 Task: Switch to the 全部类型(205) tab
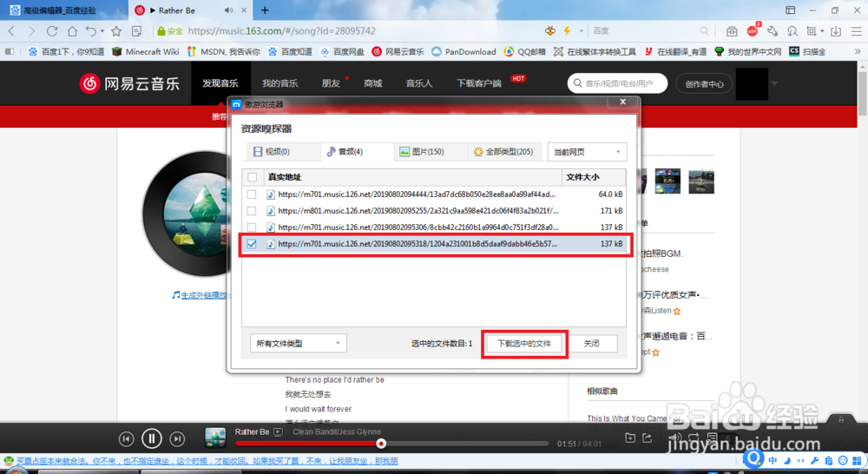tap(503, 152)
